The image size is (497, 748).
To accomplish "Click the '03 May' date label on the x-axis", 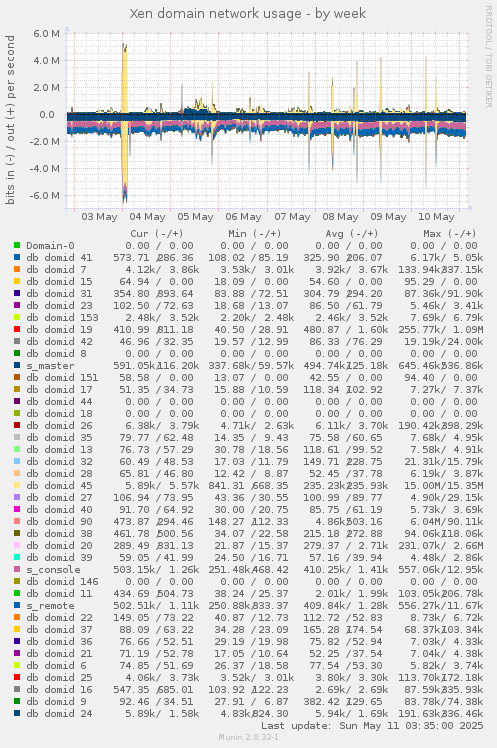I will [x=99, y=217].
